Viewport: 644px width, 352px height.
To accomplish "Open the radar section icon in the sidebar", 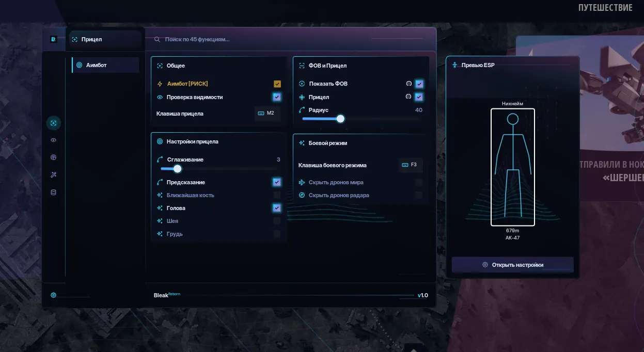I will 53,157.
